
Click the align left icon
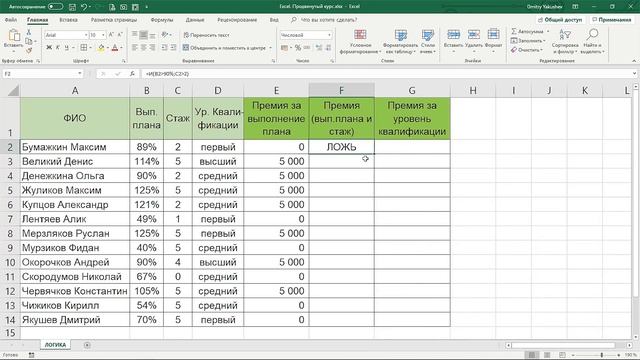tap(135, 48)
